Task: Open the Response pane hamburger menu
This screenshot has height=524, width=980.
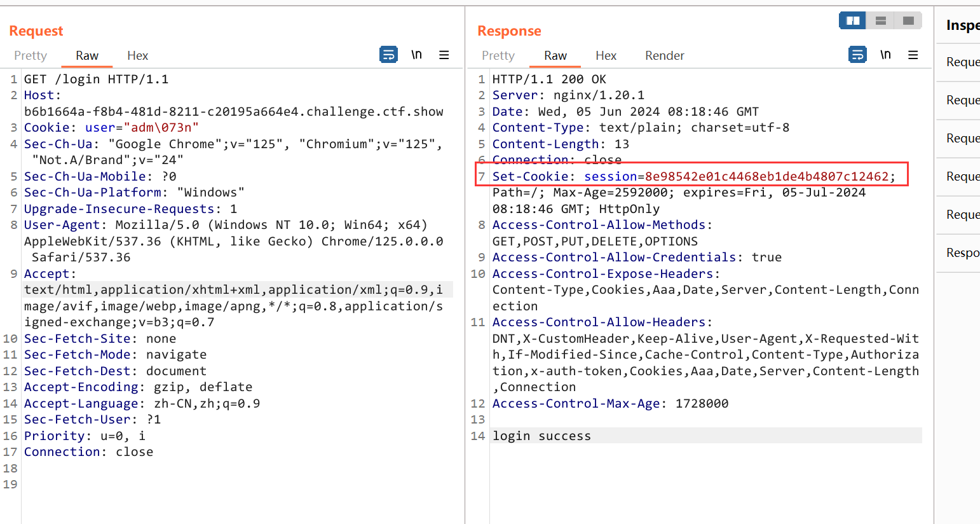Action: point(913,55)
